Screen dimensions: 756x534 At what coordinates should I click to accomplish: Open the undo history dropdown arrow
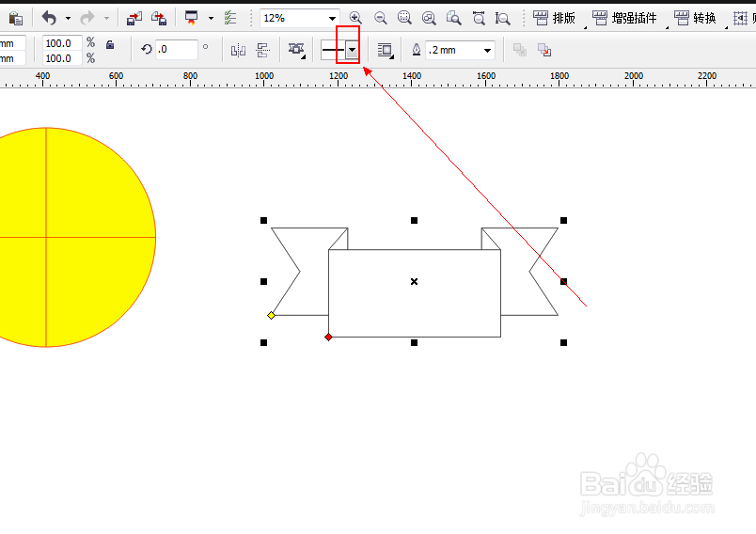[x=68, y=19]
